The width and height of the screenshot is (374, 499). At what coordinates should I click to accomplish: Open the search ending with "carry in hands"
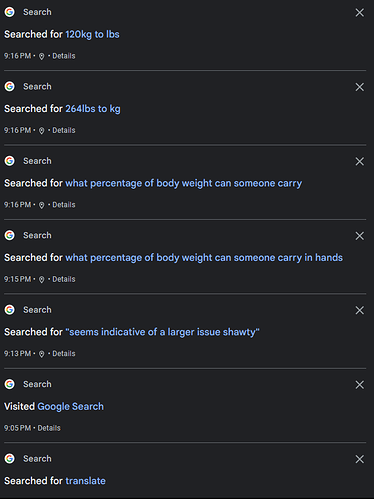coord(204,258)
